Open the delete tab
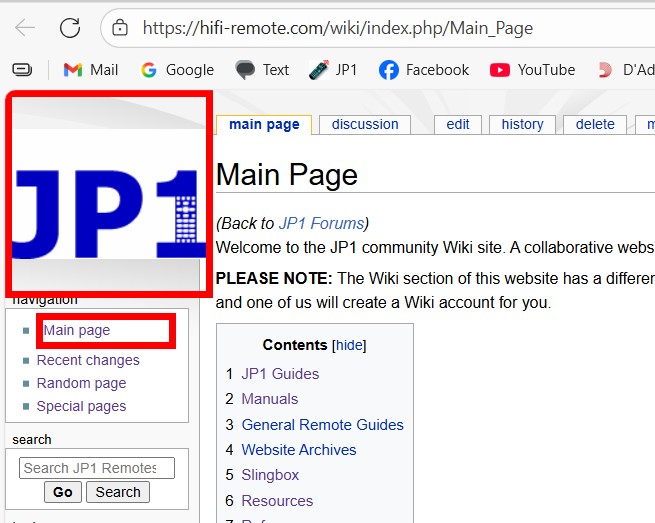 tap(595, 124)
